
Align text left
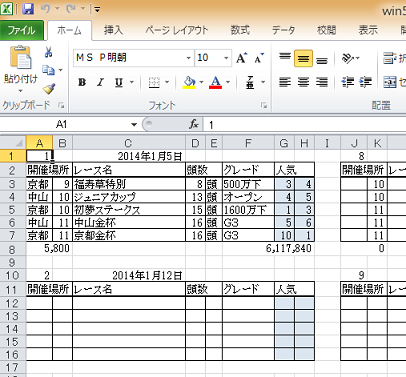(285, 82)
